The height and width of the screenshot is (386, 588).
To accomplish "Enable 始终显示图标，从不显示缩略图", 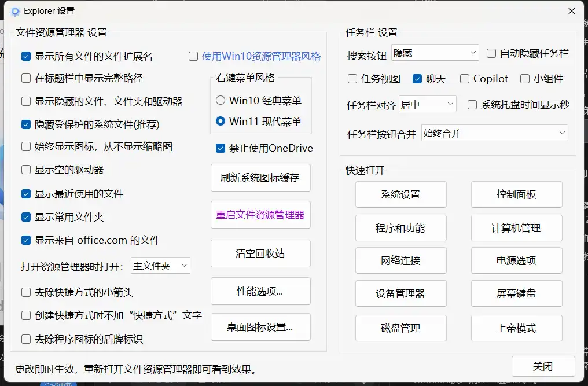I will [x=26, y=146].
